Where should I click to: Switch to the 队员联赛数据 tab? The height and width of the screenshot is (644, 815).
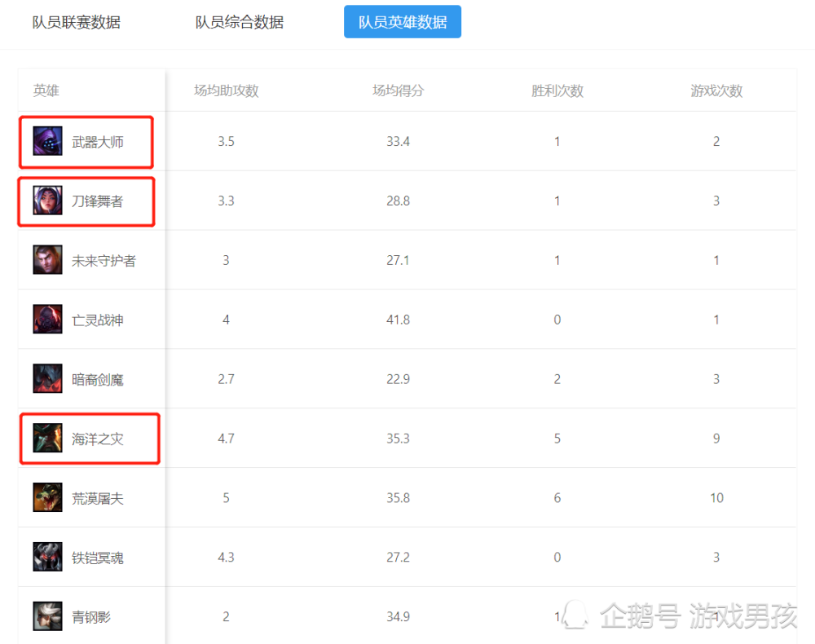77,22
